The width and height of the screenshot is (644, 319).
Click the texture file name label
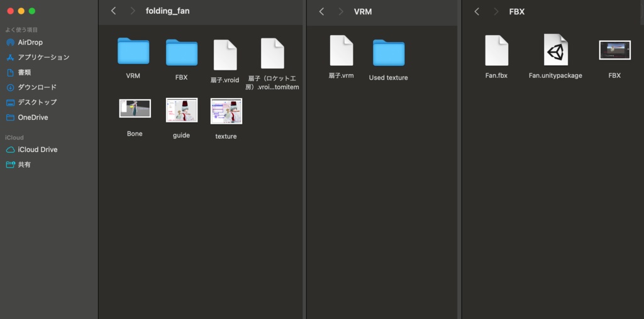(x=226, y=136)
